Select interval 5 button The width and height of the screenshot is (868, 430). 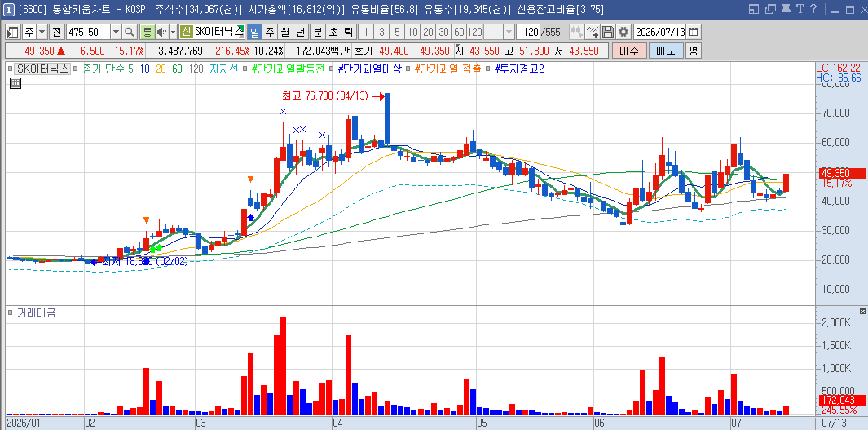click(x=397, y=32)
